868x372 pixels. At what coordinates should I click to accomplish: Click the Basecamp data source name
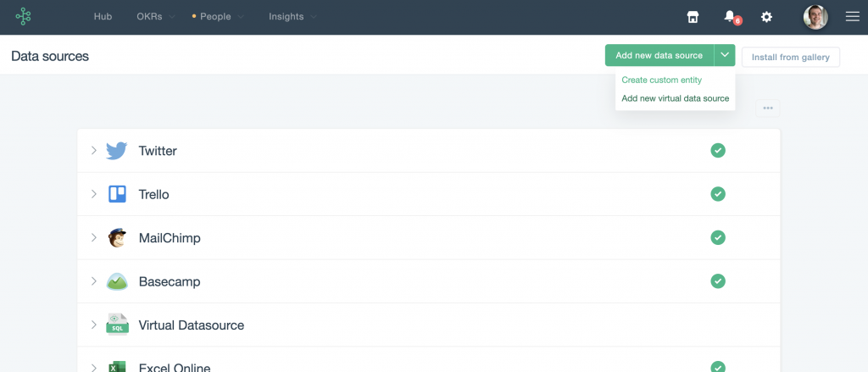pos(170,282)
